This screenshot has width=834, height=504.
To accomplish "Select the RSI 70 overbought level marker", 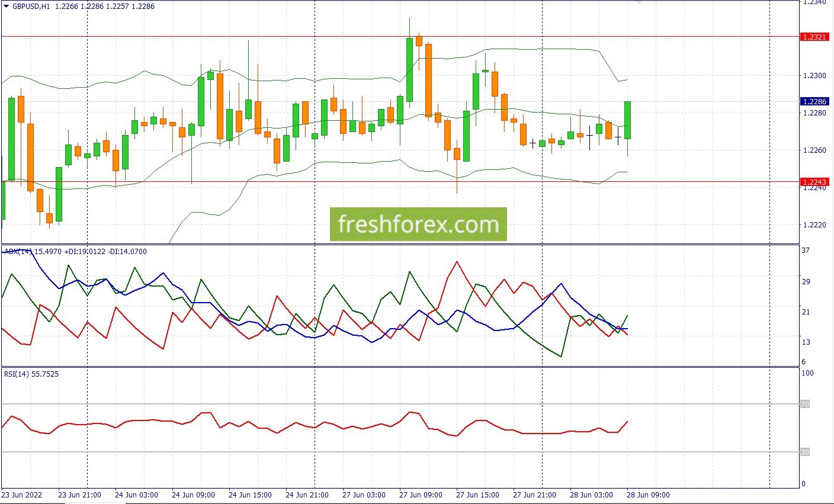I will (x=805, y=404).
